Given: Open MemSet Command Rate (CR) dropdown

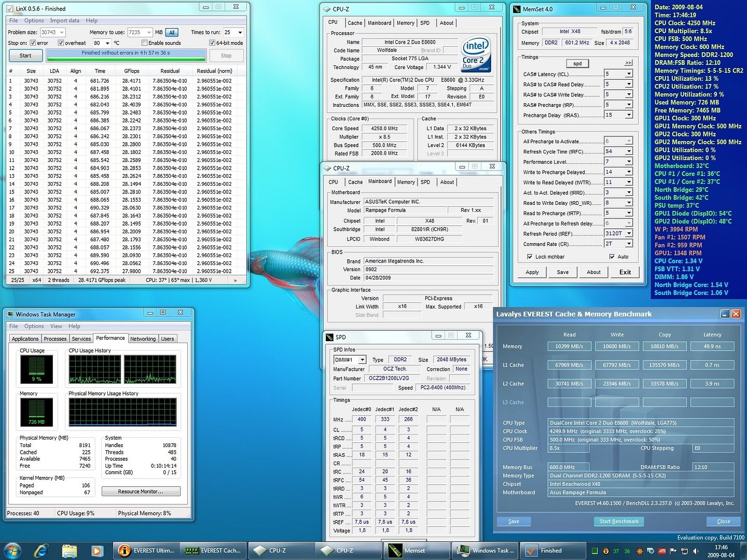Looking at the screenshot, I should click(x=629, y=244).
